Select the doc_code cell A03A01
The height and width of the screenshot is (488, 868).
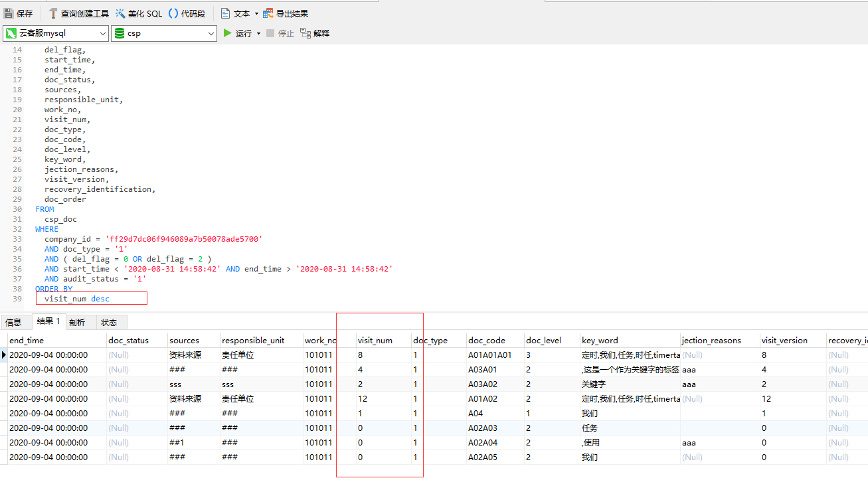coord(495,369)
